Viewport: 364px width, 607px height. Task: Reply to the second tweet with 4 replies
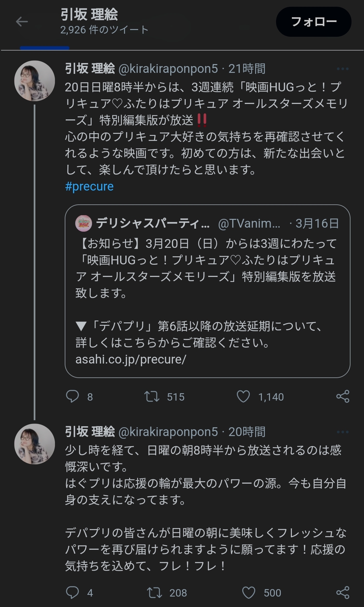[72, 592]
